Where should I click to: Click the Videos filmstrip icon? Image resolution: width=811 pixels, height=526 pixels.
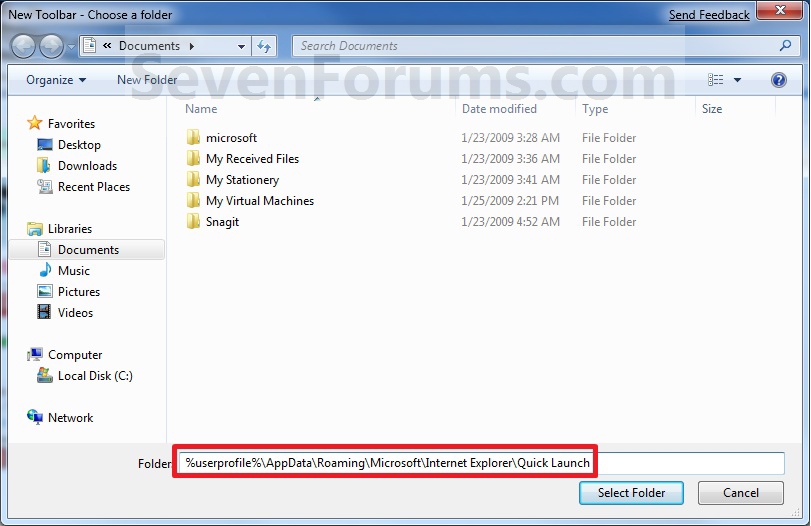coord(44,312)
